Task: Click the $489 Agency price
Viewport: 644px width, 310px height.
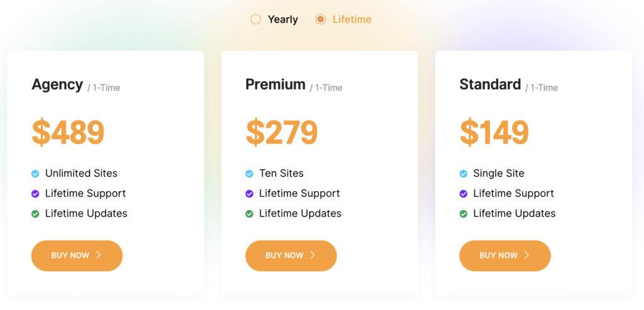Action: [68, 132]
